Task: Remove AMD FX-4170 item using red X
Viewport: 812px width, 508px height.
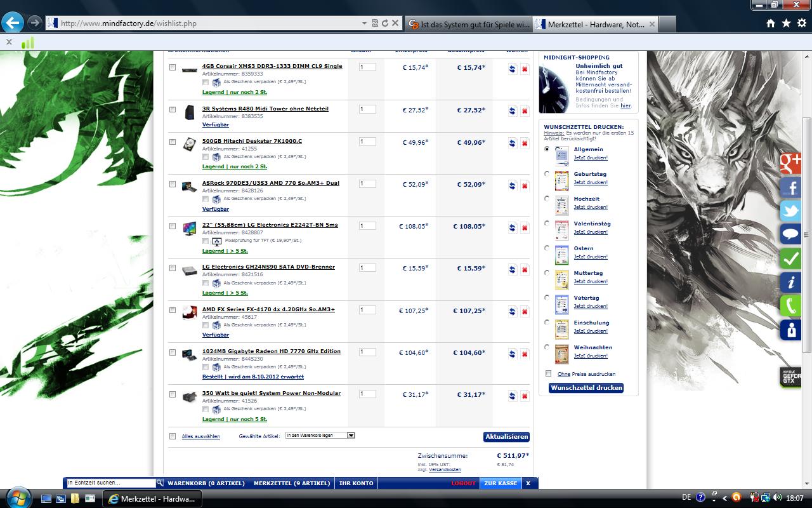Action: 525,312
